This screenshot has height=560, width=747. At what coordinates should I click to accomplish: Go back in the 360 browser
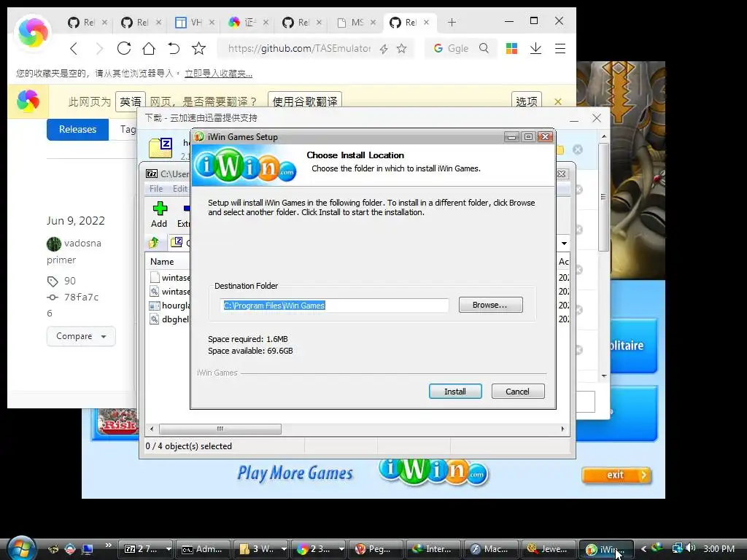74,48
